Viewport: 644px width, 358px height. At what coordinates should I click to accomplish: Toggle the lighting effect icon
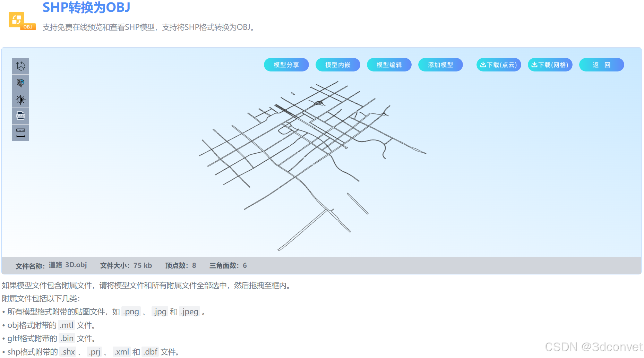point(20,99)
